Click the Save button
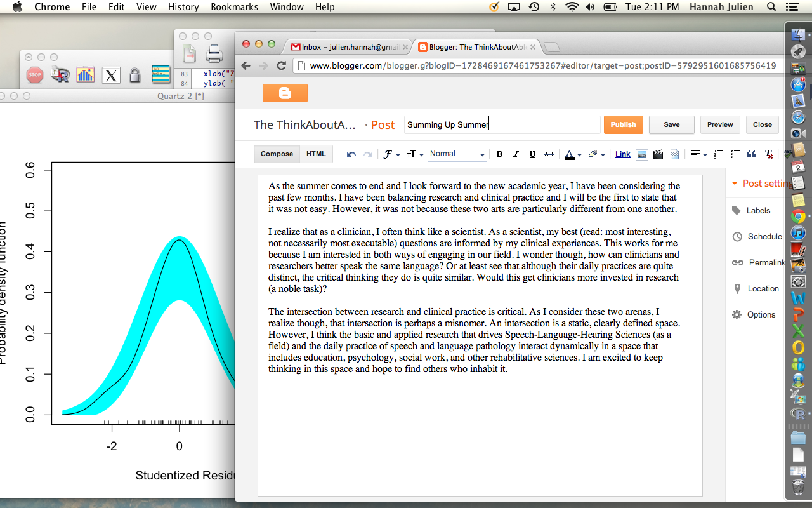 click(672, 124)
